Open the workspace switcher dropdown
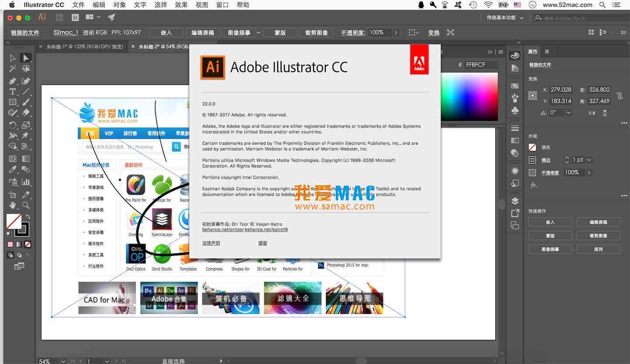This screenshot has height=364, width=630. tap(505, 18)
